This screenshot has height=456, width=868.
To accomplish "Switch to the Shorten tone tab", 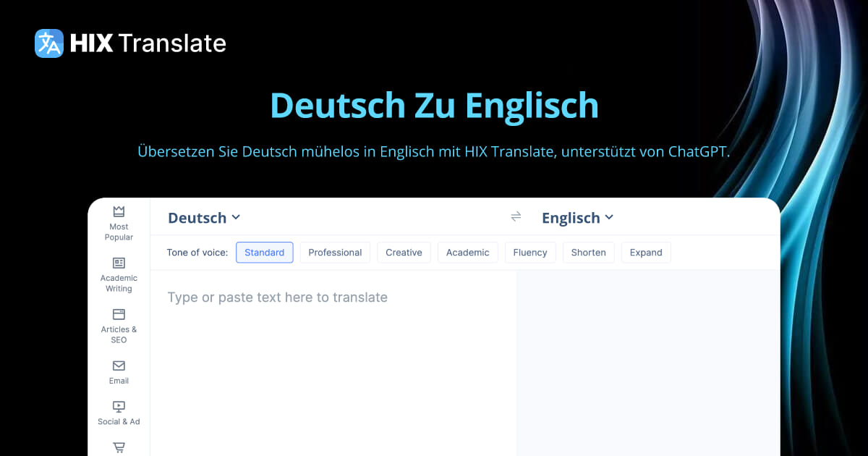I will coord(588,252).
